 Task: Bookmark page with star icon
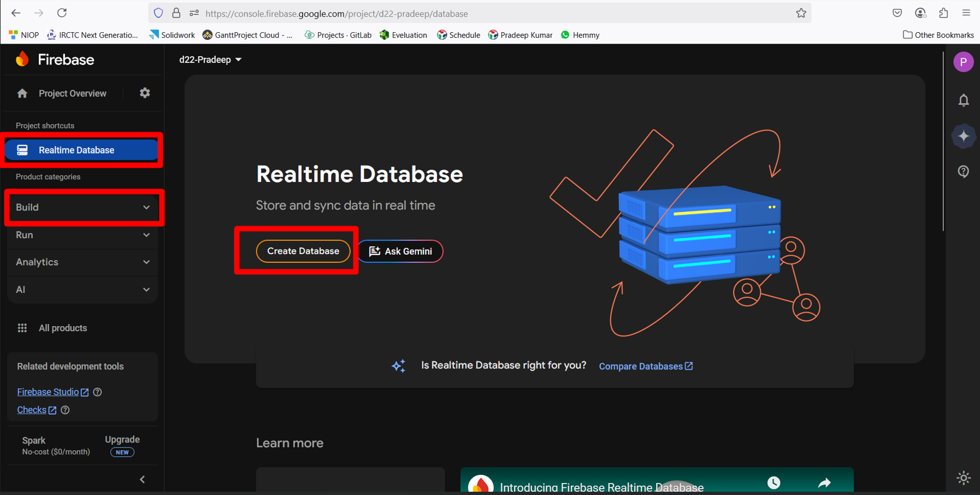click(801, 13)
